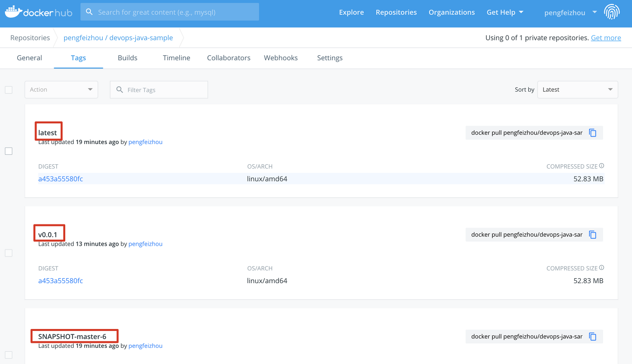Open the Sort by Latest dropdown
Screen dimensions: 632x364
[x=578, y=90]
